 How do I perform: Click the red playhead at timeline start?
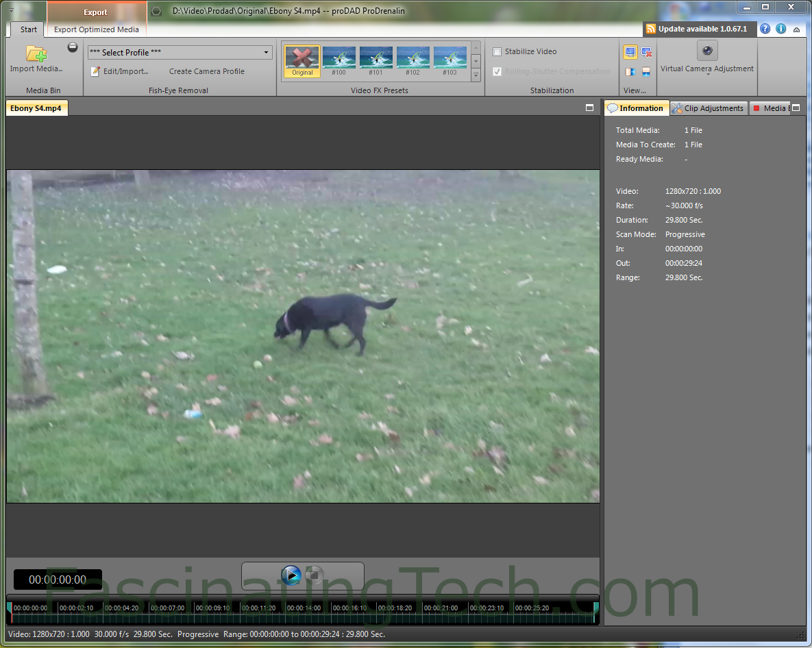[10, 612]
